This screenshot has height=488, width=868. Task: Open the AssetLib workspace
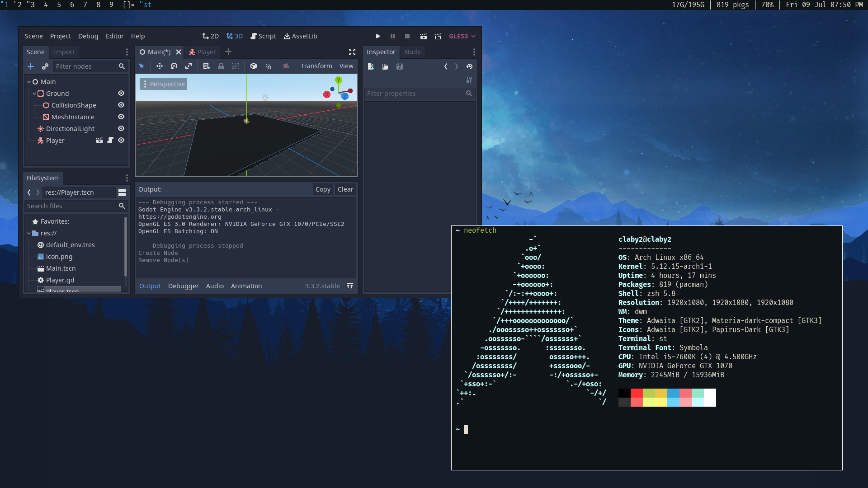click(300, 36)
